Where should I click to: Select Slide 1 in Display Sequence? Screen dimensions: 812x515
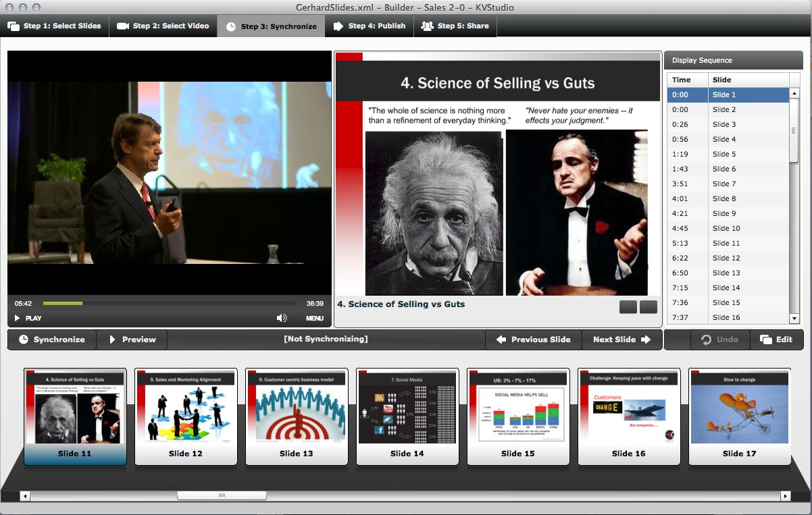tap(728, 94)
